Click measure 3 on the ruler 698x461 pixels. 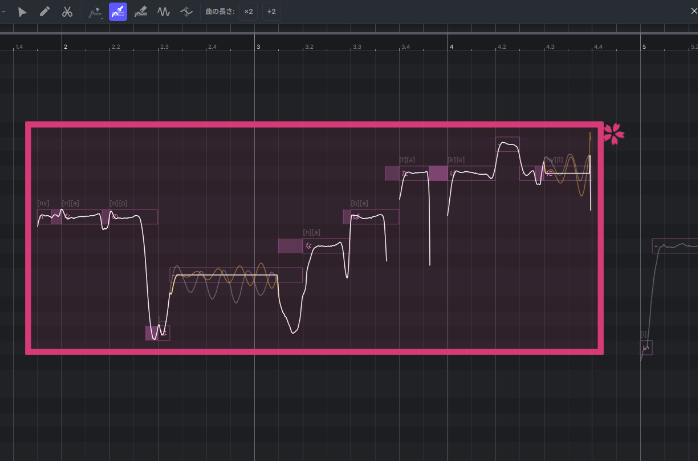(258, 47)
